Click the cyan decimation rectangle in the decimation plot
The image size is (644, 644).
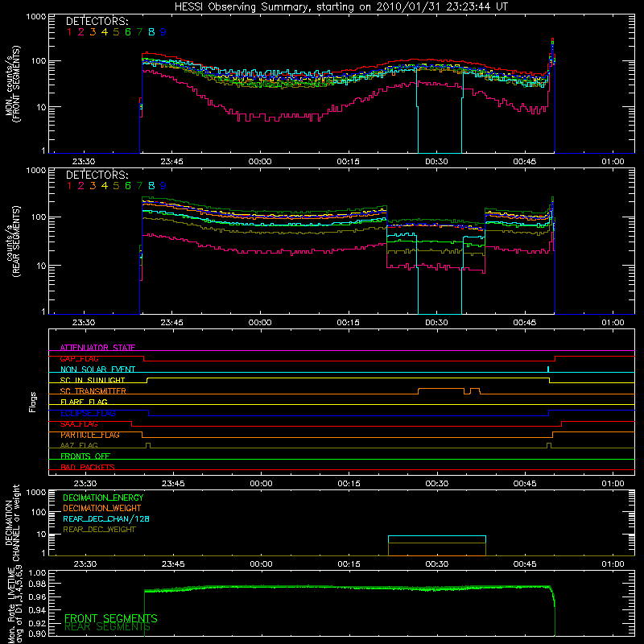click(x=437, y=546)
